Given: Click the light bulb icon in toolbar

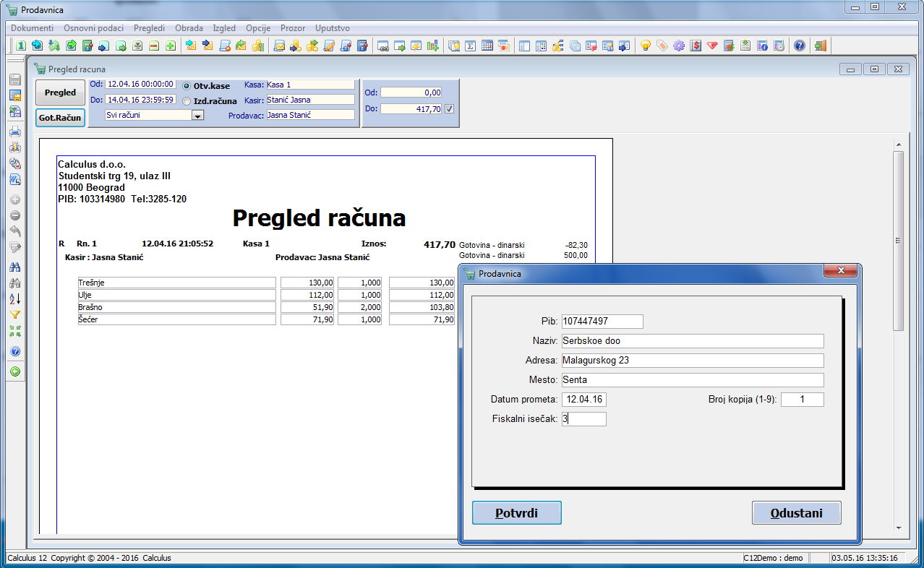Looking at the screenshot, I should (x=645, y=46).
